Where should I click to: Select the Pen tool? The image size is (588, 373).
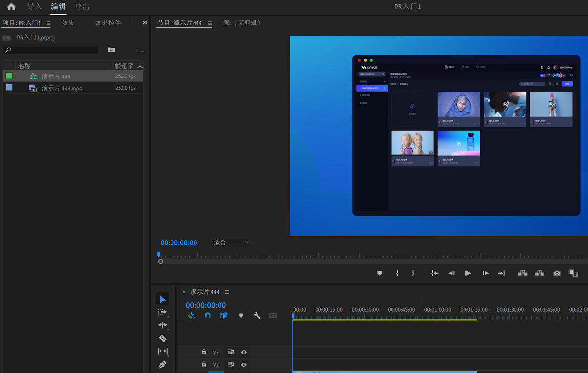[162, 365]
